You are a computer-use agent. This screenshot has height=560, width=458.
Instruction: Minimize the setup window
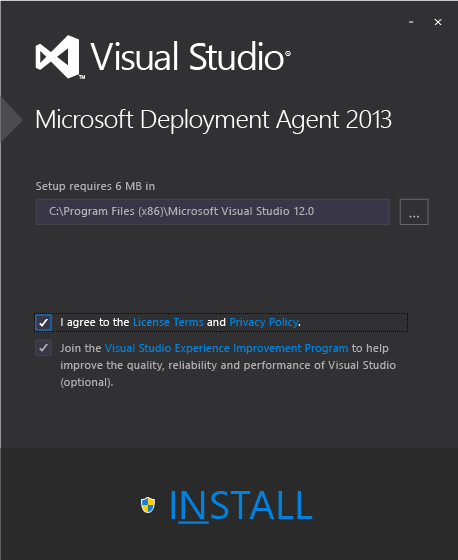tap(411, 22)
